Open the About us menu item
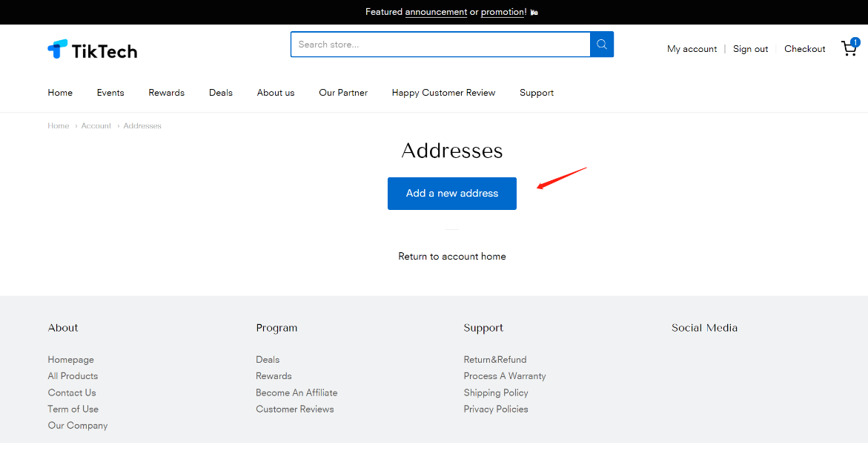868x454 pixels. pos(276,93)
